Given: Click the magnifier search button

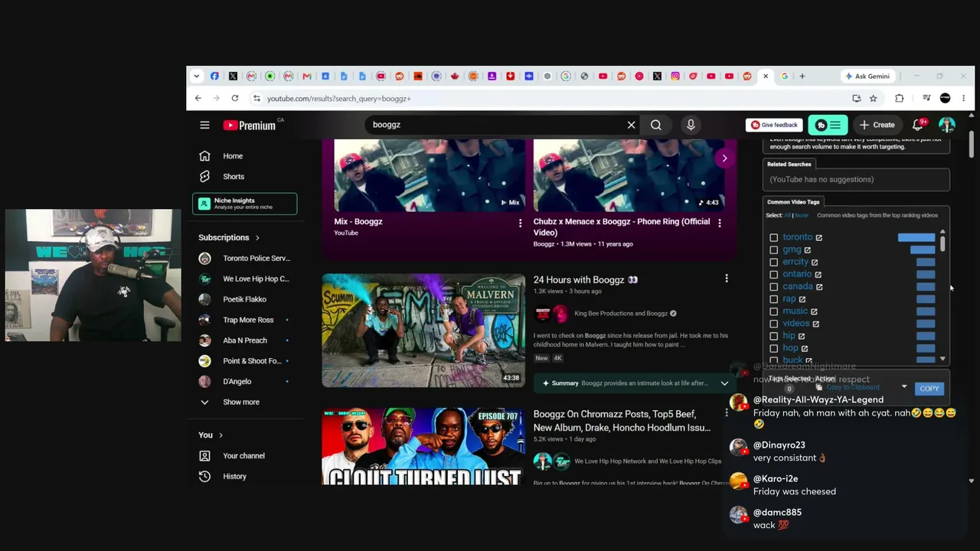Looking at the screenshot, I should pos(656,125).
